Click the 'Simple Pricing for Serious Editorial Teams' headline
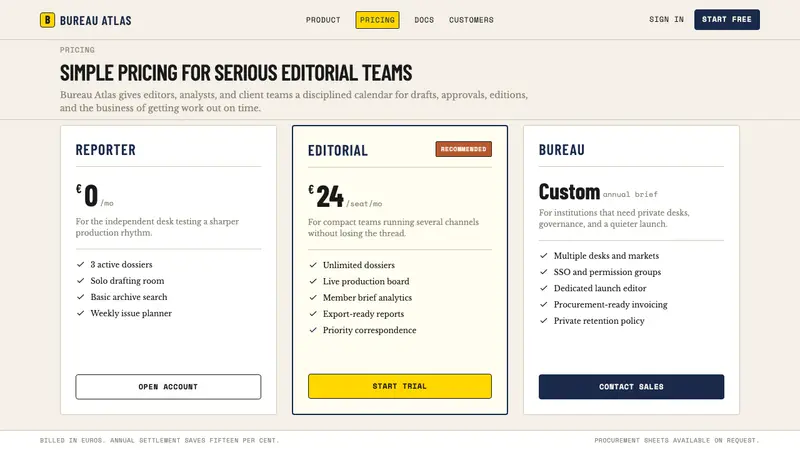The width and height of the screenshot is (800, 450). (x=236, y=72)
